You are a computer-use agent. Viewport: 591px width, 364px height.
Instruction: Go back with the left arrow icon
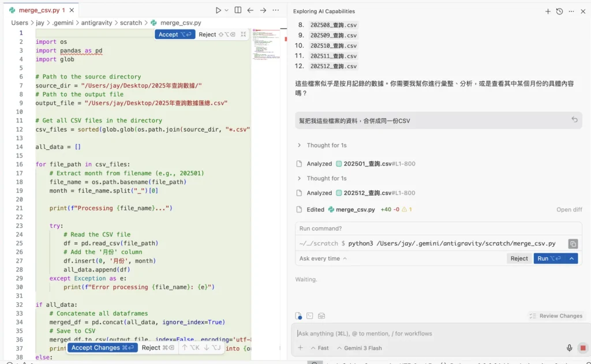click(250, 10)
